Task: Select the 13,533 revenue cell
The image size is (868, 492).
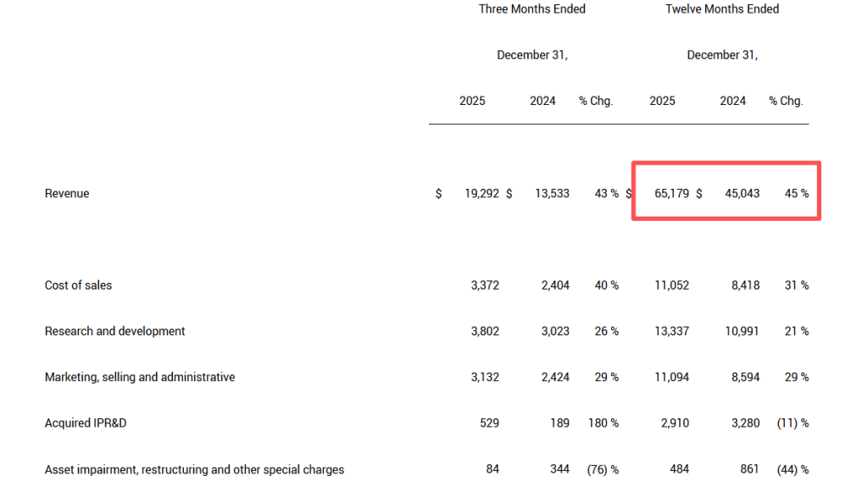Action: 552,194
